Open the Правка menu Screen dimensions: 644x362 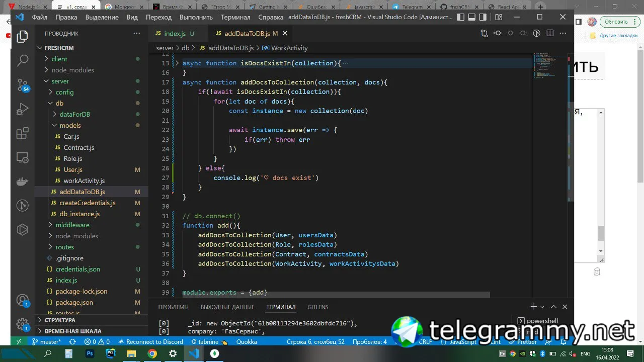(66, 17)
